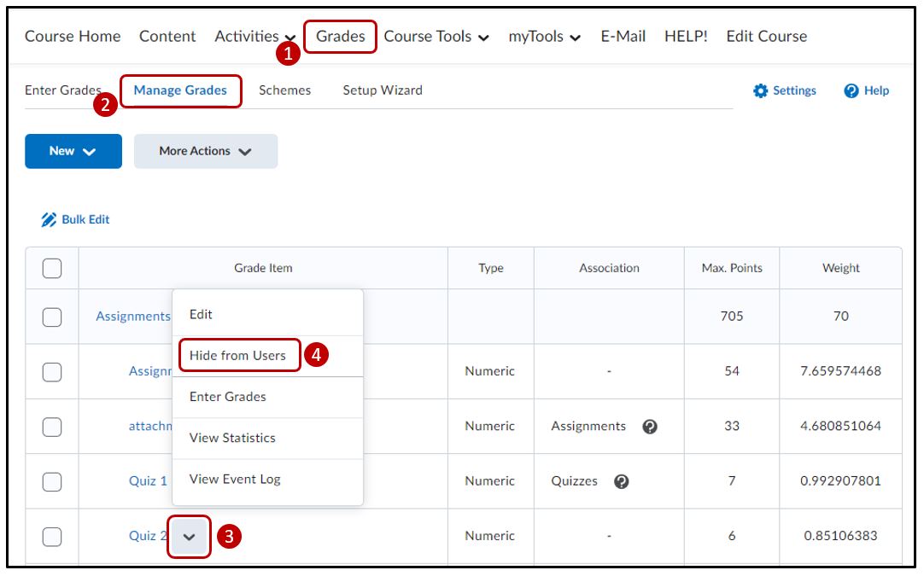
Task: Open the New dropdown button
Action: pyautogui.click(x=73, y=151)
